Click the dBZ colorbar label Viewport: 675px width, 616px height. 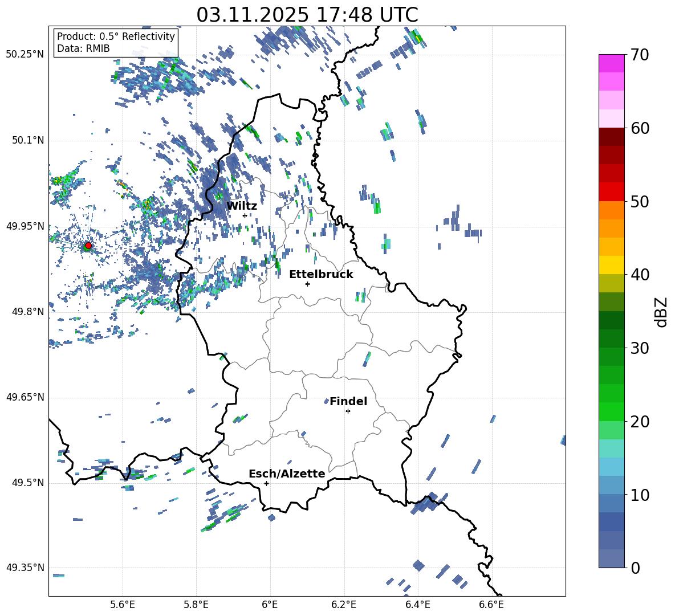pyautogui.click(x=661, y=312)
